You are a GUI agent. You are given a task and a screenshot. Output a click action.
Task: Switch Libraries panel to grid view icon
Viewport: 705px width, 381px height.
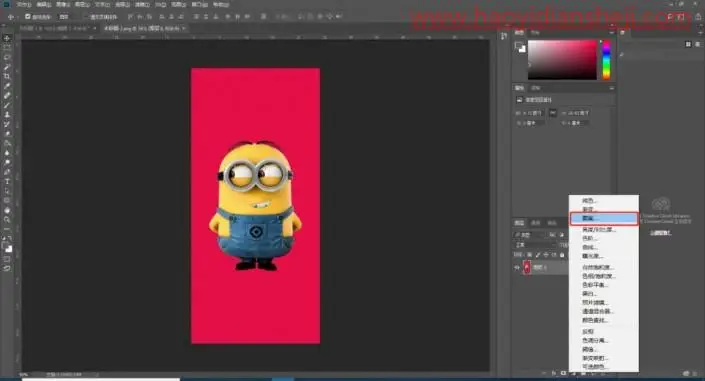(x=688, y=44)
